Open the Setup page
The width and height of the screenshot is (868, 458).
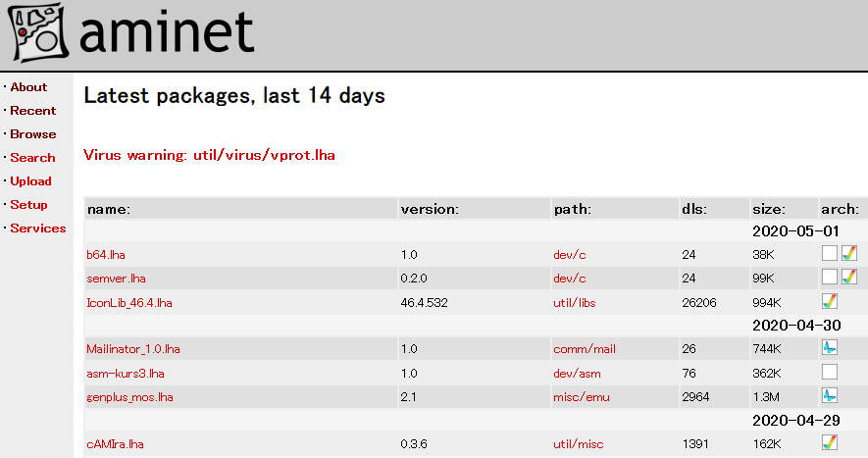click(28, 205)
